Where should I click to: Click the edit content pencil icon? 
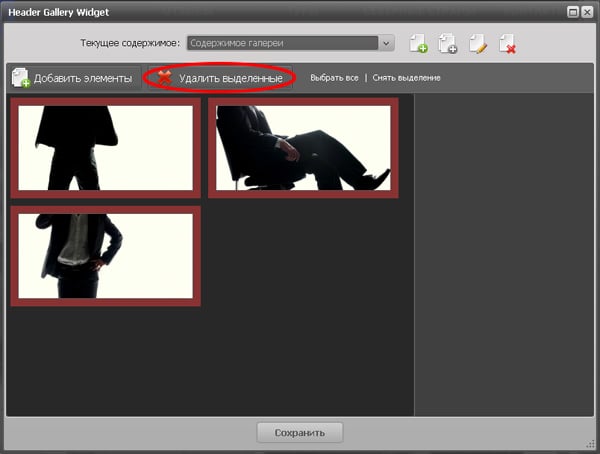478,43
